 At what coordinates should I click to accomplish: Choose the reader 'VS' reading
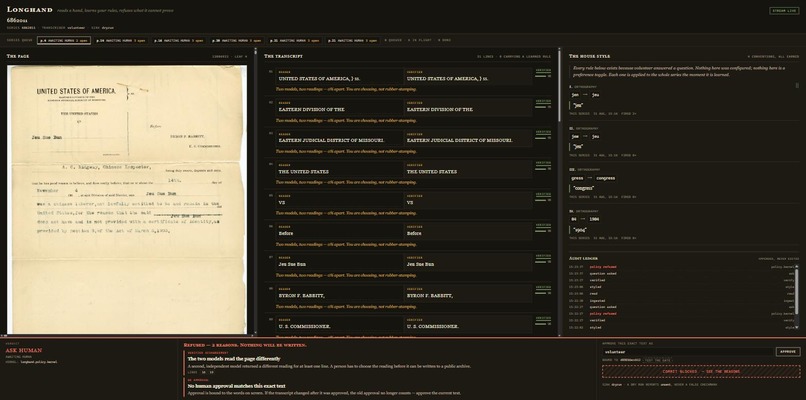coord(339,200)
